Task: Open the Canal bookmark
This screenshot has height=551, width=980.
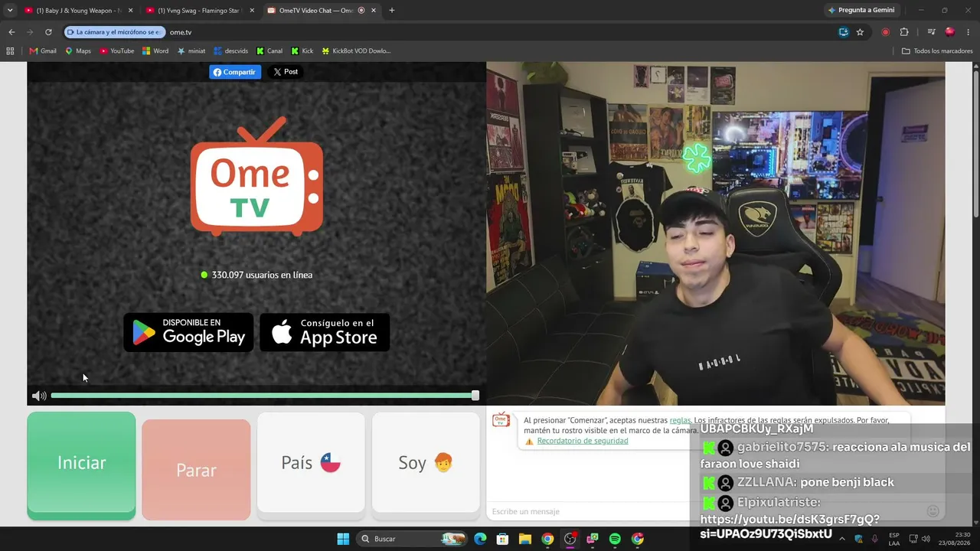Action: 269,51
